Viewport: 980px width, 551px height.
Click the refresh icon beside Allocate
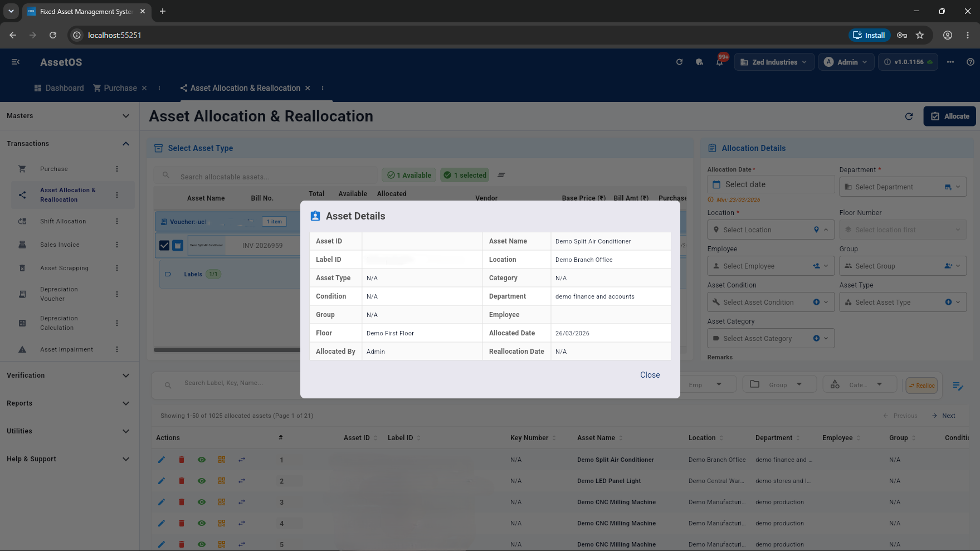point(909,116)
